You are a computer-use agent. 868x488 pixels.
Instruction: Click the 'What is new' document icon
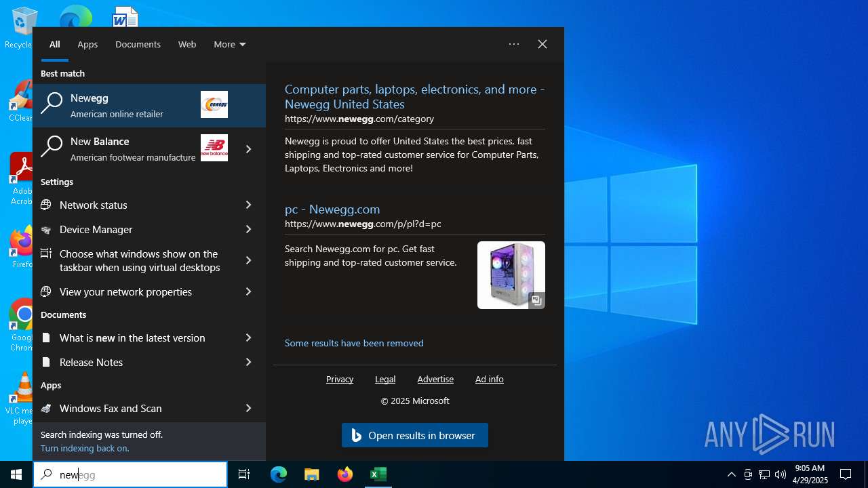[46, 338]
